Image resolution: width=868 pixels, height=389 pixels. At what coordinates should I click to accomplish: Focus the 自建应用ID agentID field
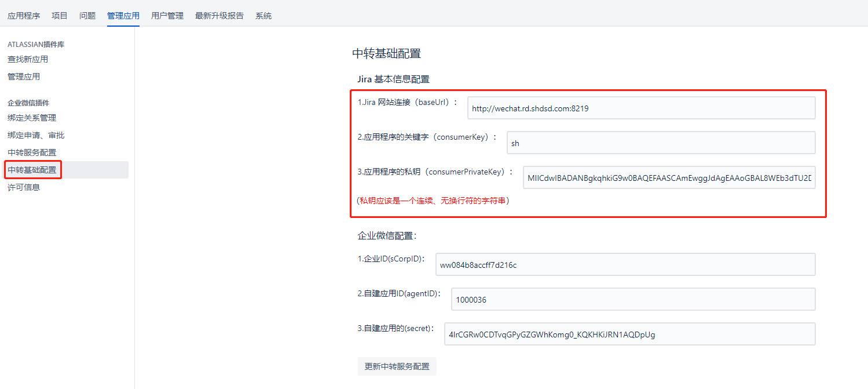click(633, 299)
